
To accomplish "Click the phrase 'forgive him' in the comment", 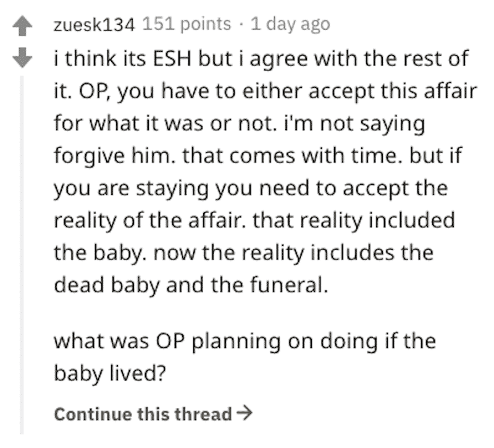I will pyautogui.click(x=112, y=156).
